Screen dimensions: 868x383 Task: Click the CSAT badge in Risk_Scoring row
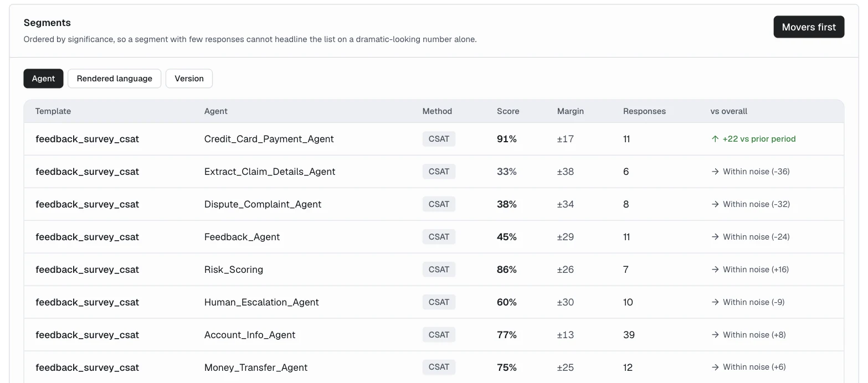tap(439, 270)
